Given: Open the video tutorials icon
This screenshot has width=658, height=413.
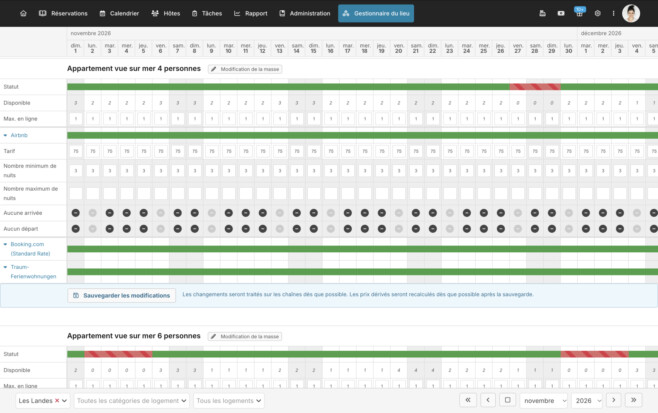Looking at the screenshot, I should coord(561,13).
